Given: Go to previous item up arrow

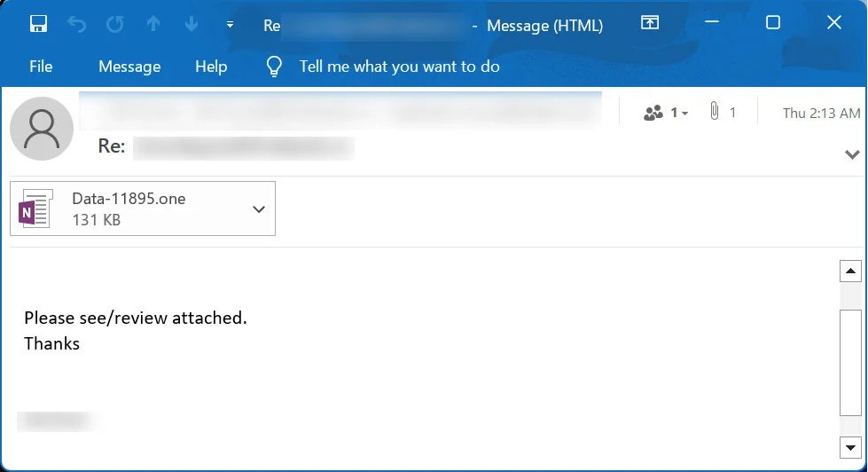Looking at the screenshot, I should [x=153, y=24].
